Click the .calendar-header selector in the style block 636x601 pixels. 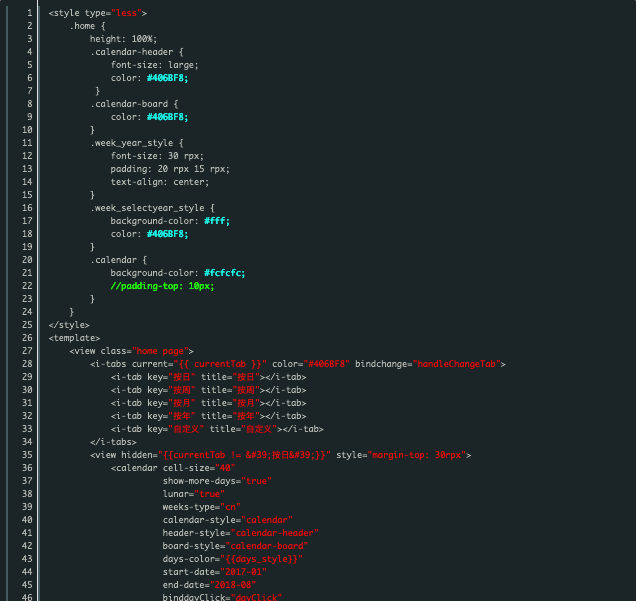click(x=132, y=52)
